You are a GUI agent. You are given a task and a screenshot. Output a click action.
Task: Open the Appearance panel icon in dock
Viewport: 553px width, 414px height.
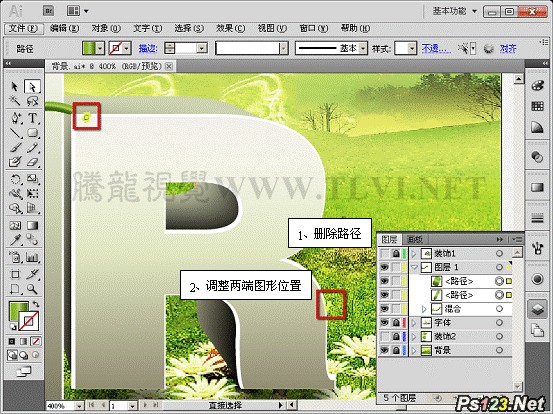(x=537, y=279)
